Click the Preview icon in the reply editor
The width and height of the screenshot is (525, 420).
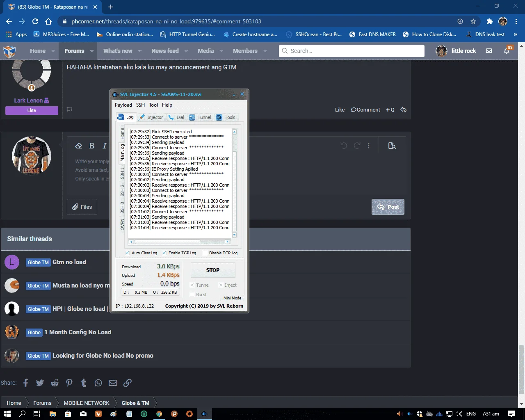(x=392, y=146)
